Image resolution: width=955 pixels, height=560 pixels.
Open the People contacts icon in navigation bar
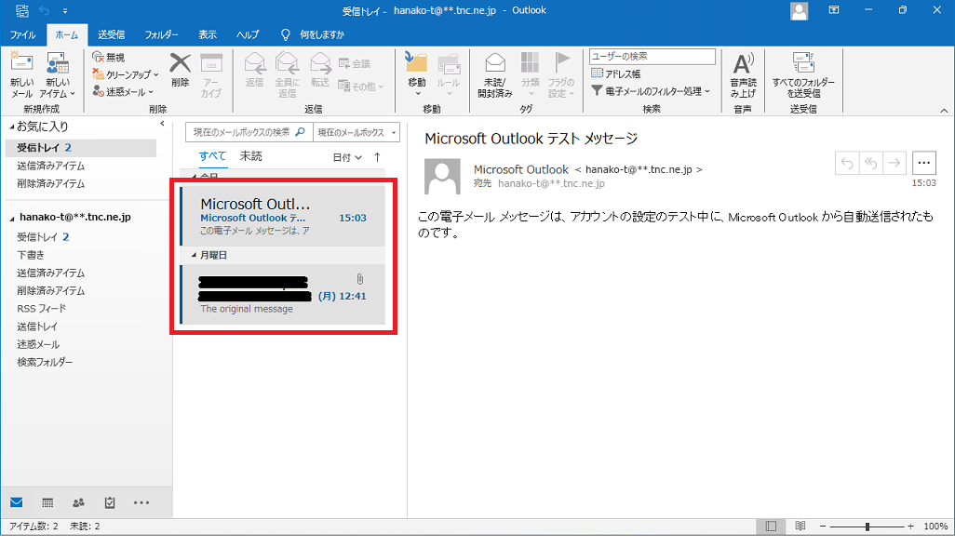point(78,502)
